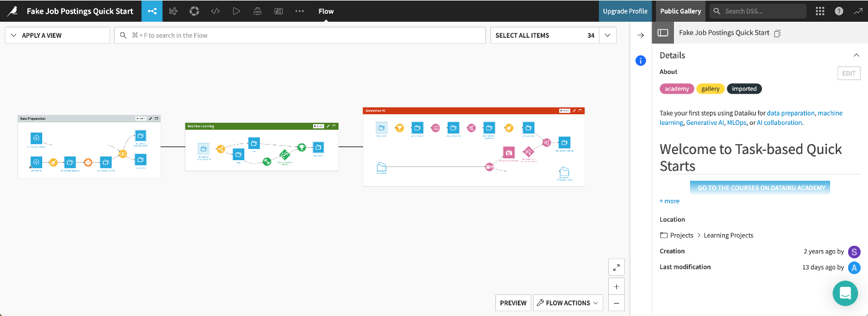This screenshot has width=868, height=316.
Task: Open the Visual analyses lab icon
Action: pos(173,11)
